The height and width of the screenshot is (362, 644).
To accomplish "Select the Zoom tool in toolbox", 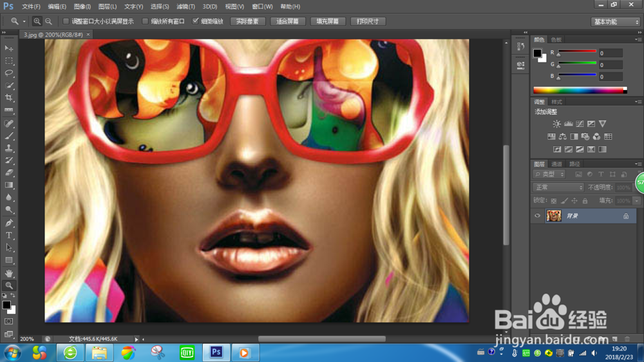I will click(x=8, y=285).
